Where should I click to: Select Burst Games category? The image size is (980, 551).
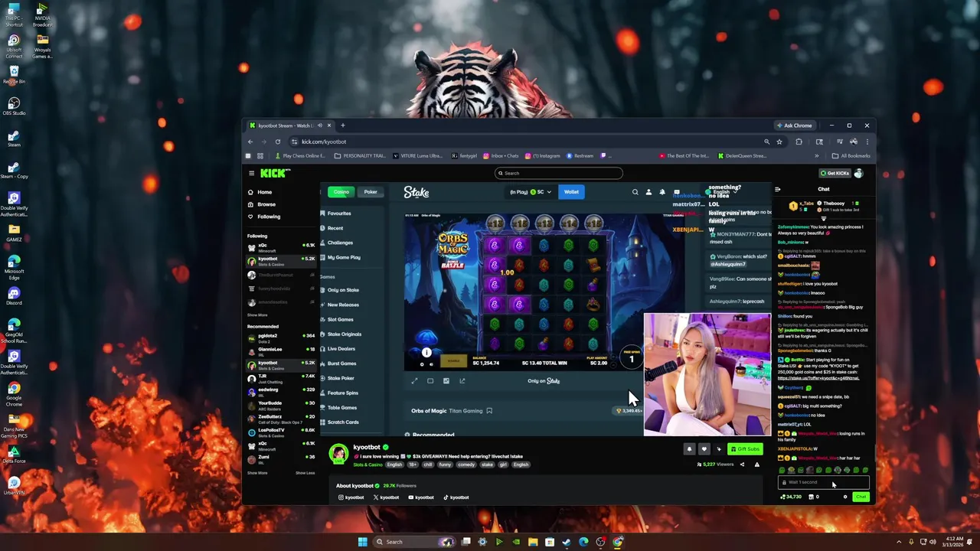tap(341, 364)
